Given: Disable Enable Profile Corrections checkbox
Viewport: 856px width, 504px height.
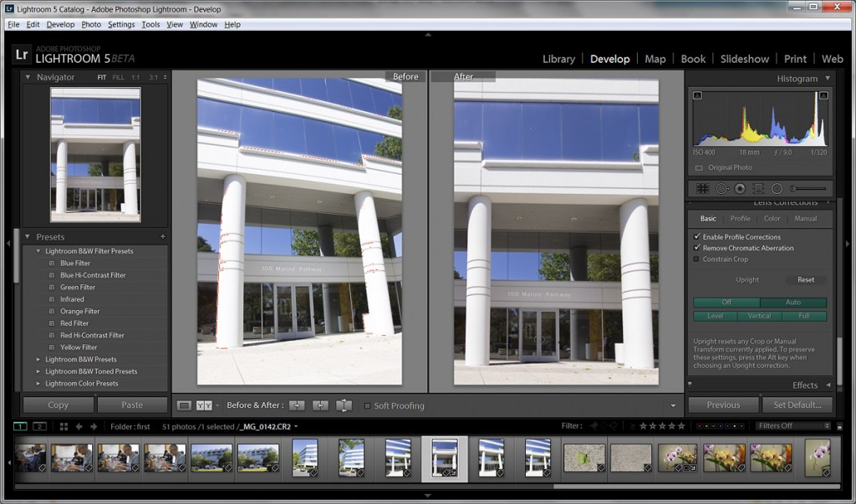Looking at the screenshot, I should coord(696,237).
